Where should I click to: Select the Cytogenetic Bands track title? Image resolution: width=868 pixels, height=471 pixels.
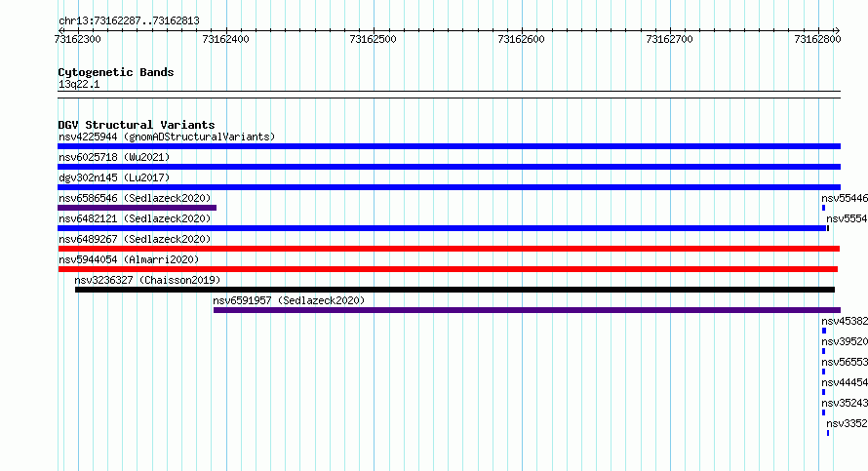pos(116,72)
